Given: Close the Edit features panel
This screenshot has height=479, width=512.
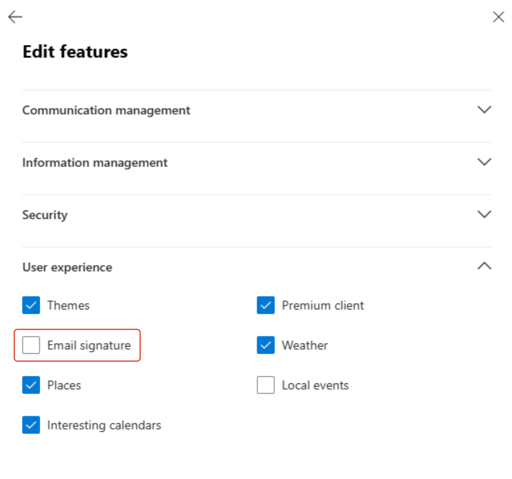Looking at the screenshot, I should point(498,17).
